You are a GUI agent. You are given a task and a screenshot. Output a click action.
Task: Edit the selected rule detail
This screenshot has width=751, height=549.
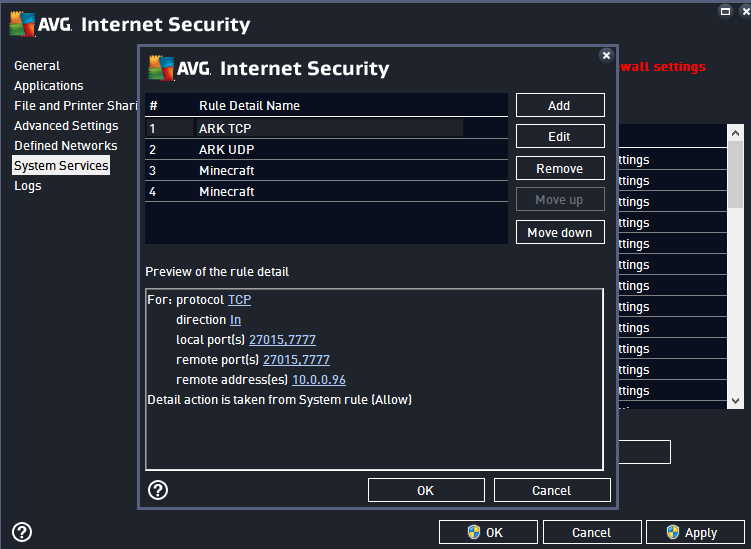(560, 137)
